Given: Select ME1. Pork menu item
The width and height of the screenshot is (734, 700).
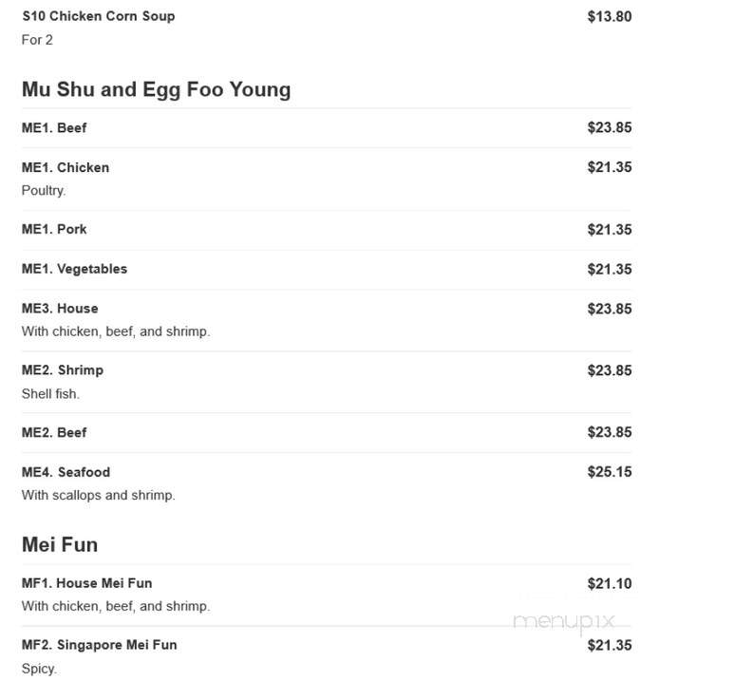Looking at the screenshot, I should tap(54, 229).
